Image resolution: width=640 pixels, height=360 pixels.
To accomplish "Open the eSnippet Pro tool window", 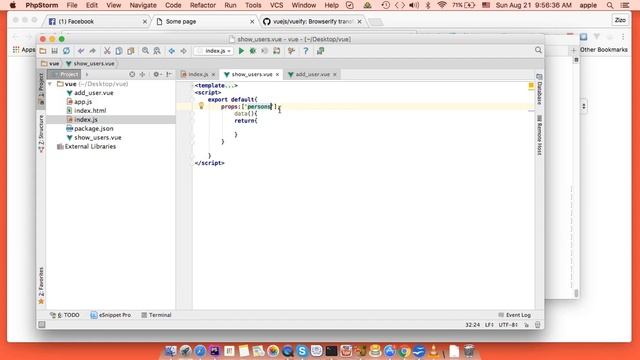I will pos(111,315).
